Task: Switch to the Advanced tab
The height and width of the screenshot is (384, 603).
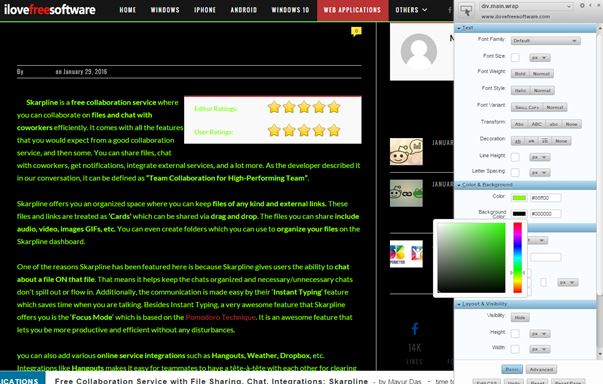Action: coord(541,369)
